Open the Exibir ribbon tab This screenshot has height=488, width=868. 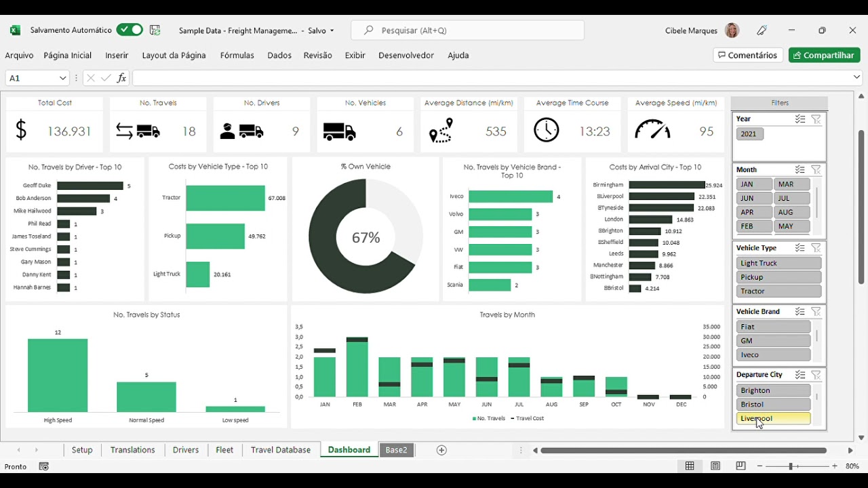pos(355,56)
